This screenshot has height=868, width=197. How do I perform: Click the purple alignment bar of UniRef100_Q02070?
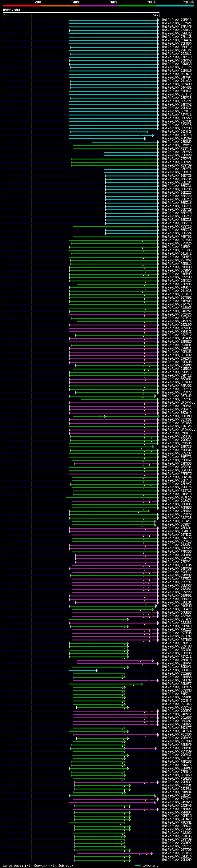(x=114, y=314)
